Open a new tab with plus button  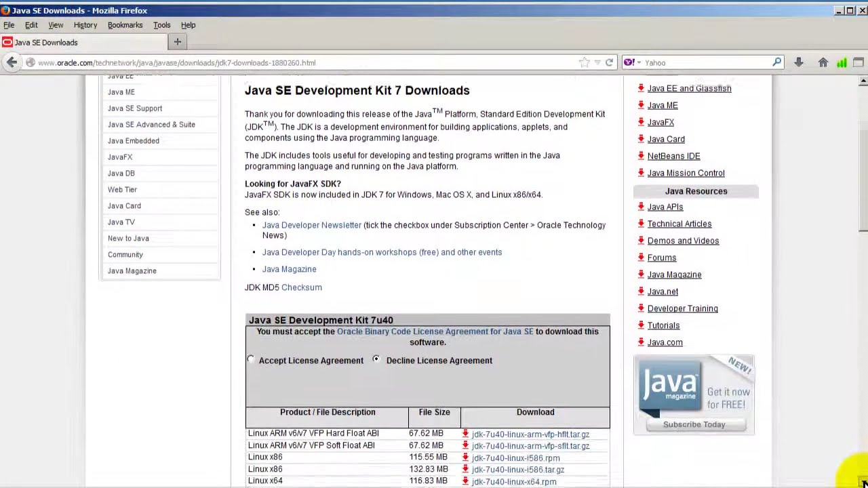point(178,42)
